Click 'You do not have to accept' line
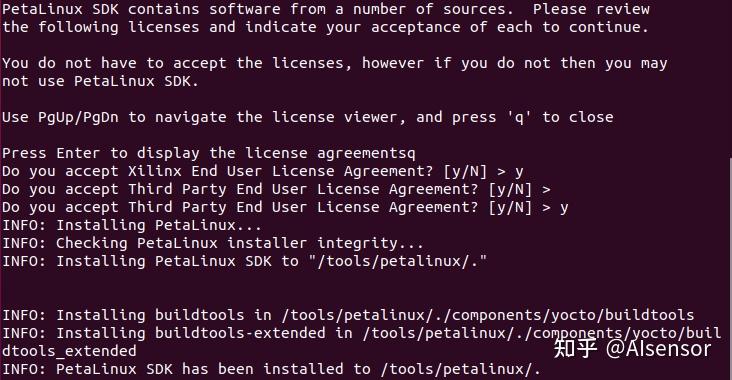Viewport: 732px width, 380px height. point(335,63)
